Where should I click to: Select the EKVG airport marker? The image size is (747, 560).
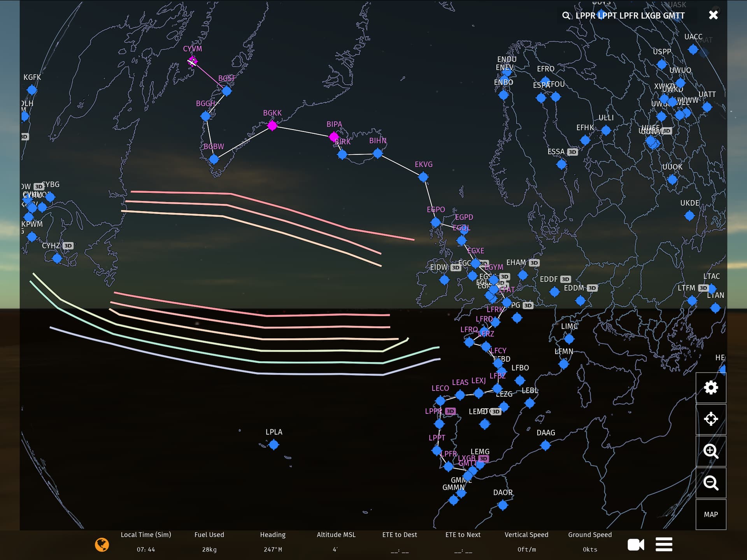pyautogui.click(x=423, y=177)
